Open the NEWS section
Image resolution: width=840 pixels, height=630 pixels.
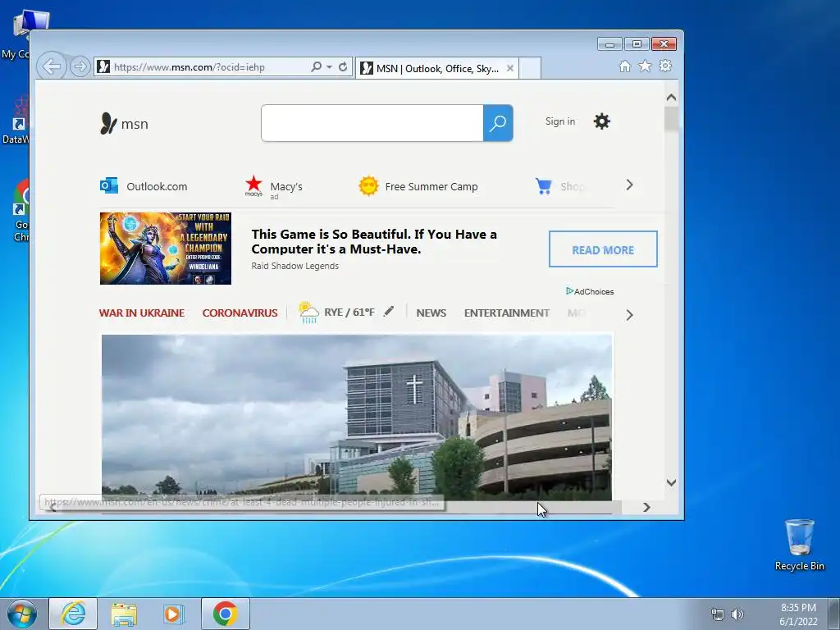click(x=431, y=313)
